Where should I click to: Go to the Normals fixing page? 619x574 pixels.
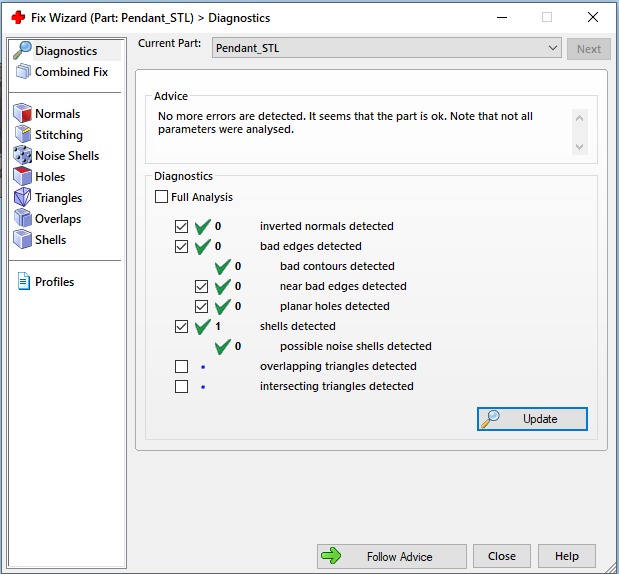coord(57,114)
